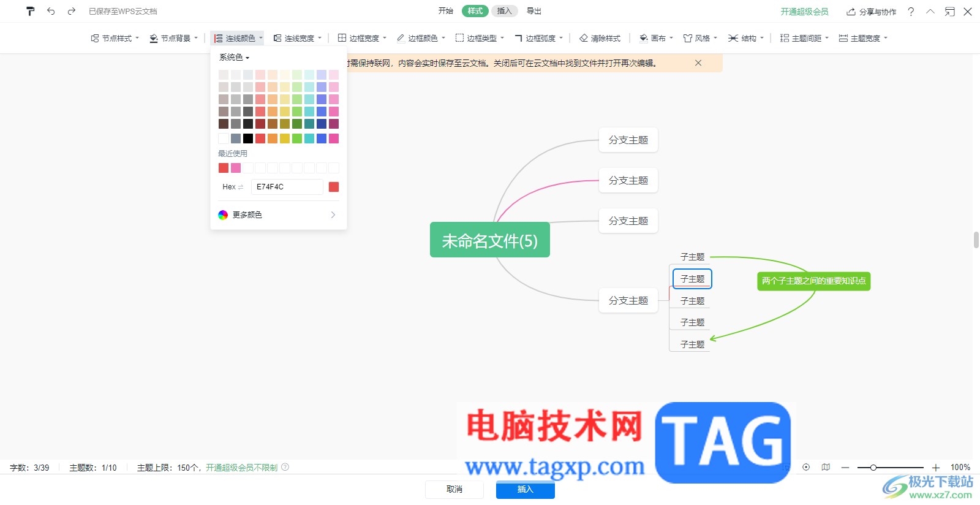Open 主题间距 spacing option
Screen dimensions: 980x505
pyautogui.click(x=804, y=38)
